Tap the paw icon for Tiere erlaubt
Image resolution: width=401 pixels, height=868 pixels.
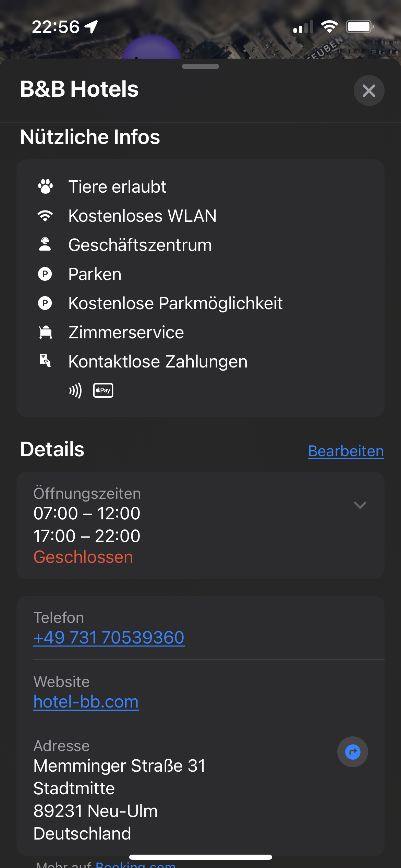point(45,186)
